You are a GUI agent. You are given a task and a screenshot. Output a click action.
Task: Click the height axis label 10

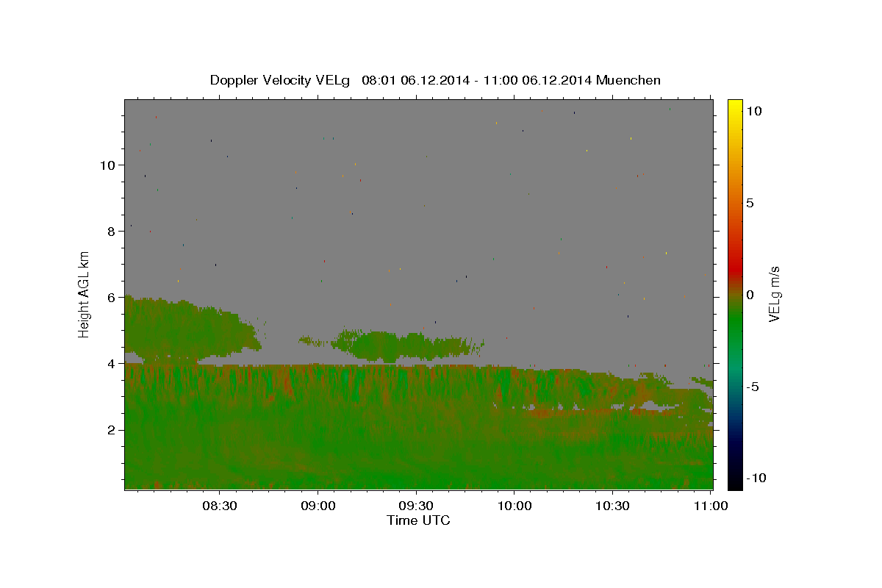click(x=107, y=165)
